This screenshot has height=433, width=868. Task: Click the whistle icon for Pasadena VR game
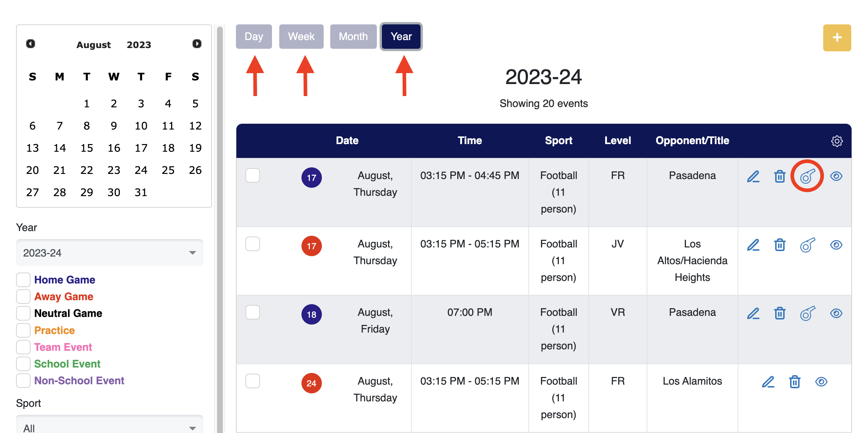tap(807, 313)
